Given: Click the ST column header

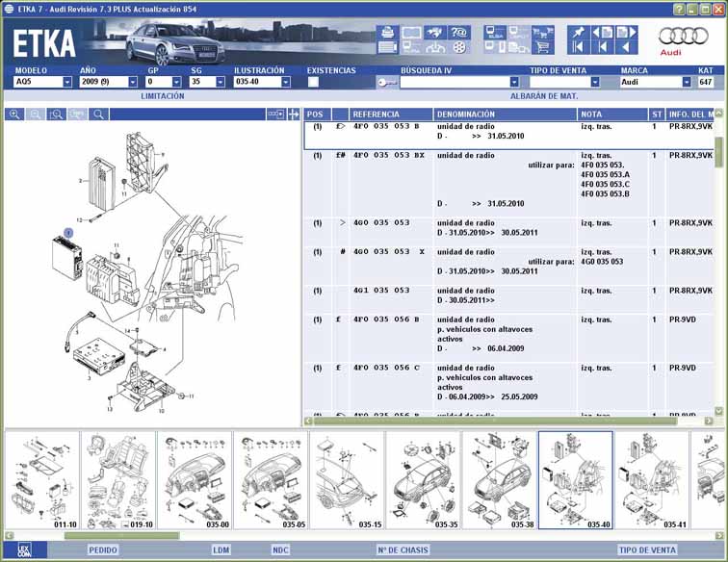Looking at the screenshot, I should click(657, 115).
